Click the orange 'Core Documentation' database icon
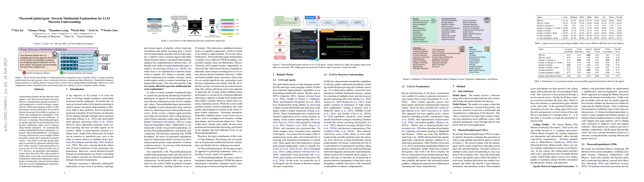This screenshot has height=182, width=644. (280, 43)
